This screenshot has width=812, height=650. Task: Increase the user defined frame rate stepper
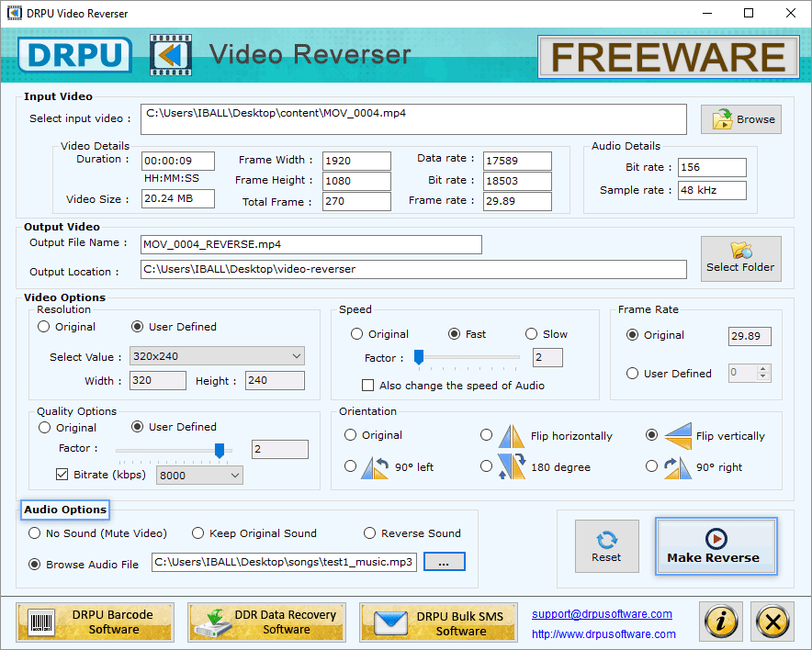[762, 368]
